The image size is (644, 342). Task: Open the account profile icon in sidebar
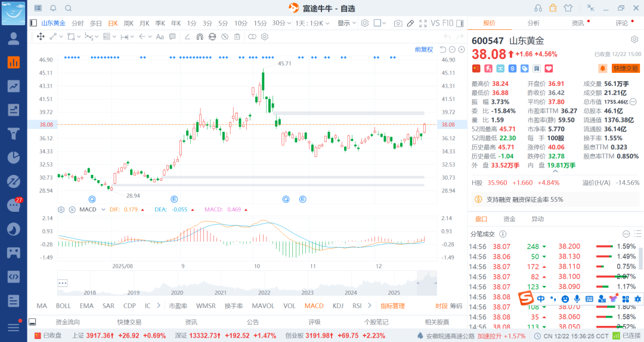click(x=14, y=39)
